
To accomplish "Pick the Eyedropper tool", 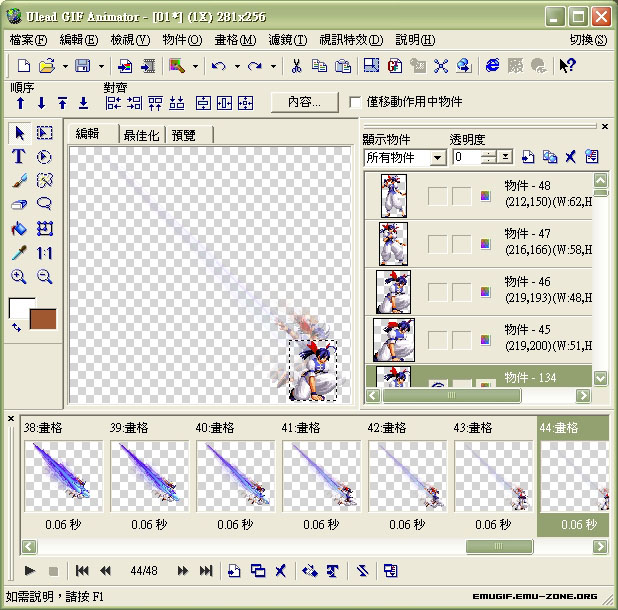I will (x=19, y=253).
